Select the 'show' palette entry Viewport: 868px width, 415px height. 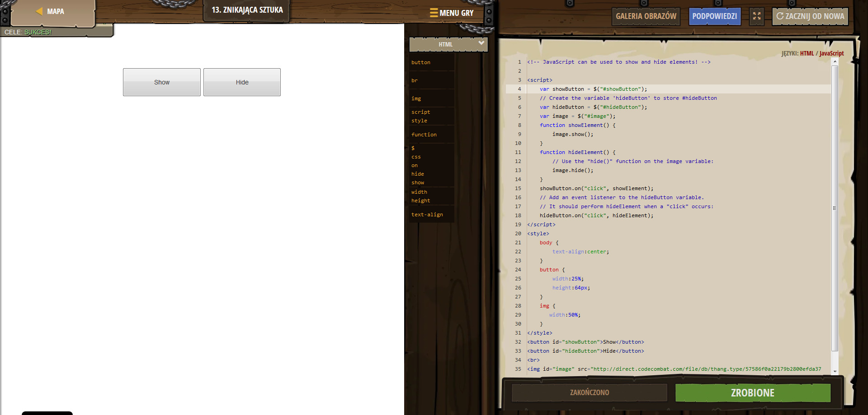tap(418, 182)
